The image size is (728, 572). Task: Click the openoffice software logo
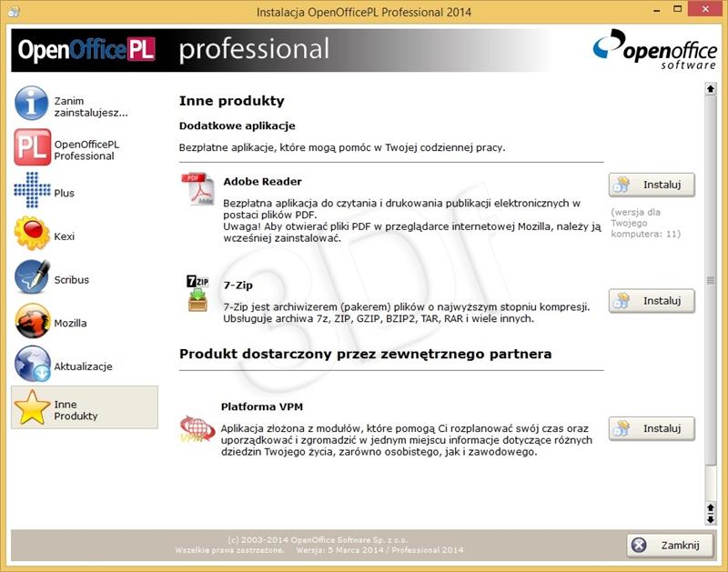click(x=655, y=50)
